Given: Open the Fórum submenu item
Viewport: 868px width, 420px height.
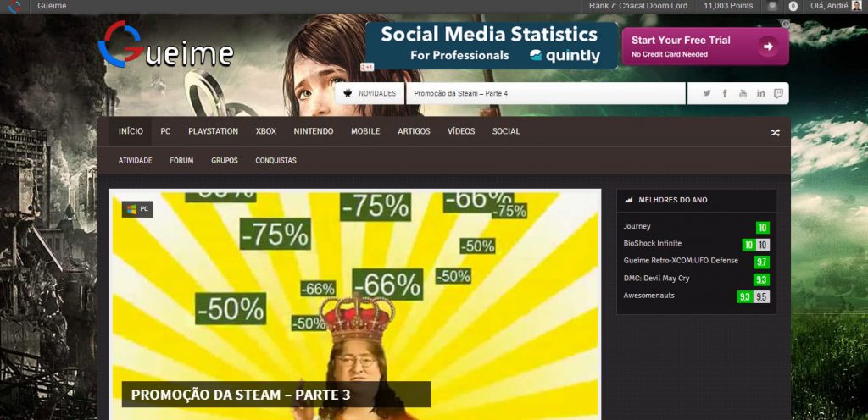Looking at the screenshot, I should (x=181, y=161).
